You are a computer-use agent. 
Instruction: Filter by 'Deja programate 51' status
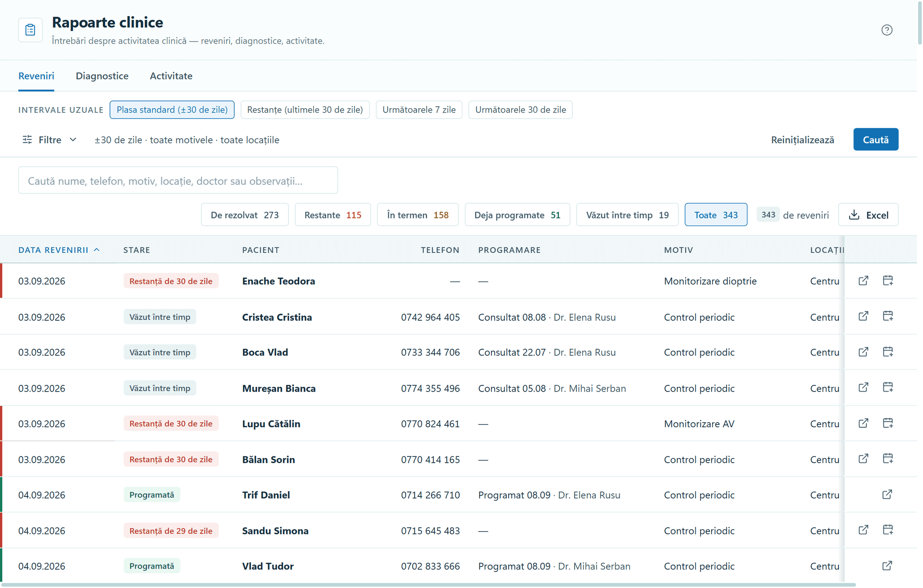517,215
